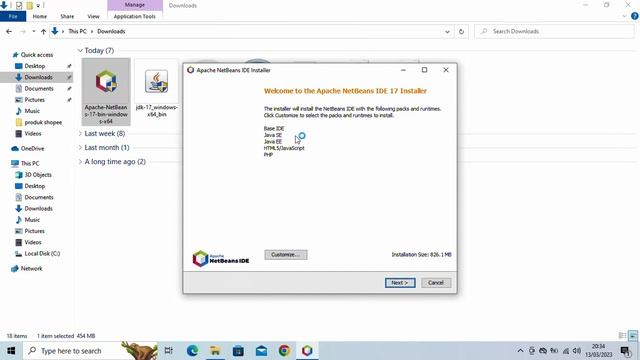Viewport: 640px width, 360px height.
Task: Switch to large thumbnails view icon
Action: coord(633,336)
